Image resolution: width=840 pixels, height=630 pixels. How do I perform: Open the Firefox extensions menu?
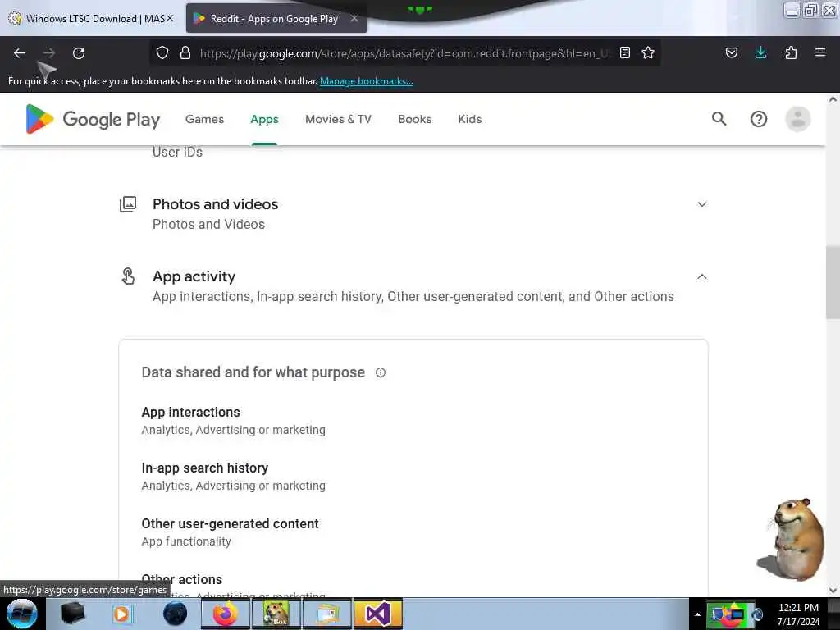pos(791,52)
